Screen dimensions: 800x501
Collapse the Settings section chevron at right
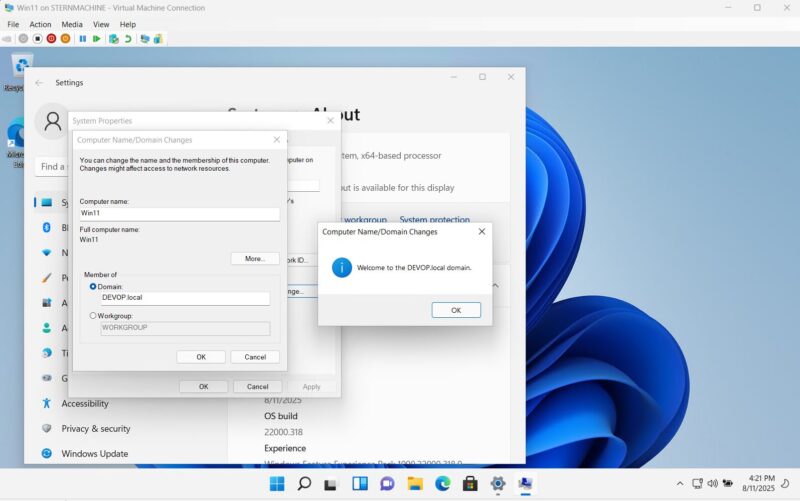[x=495, y=286]
